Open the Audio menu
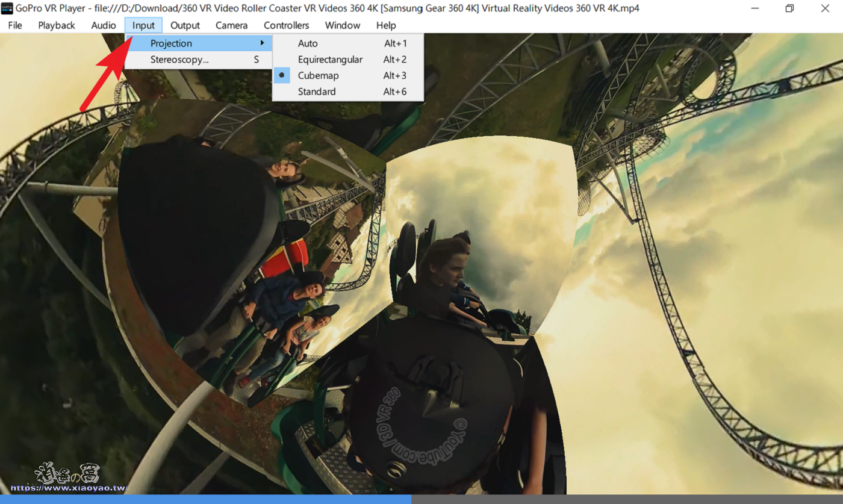Image resolution: width=843 pixels, height=504 pixels. [x=104, y=25]
